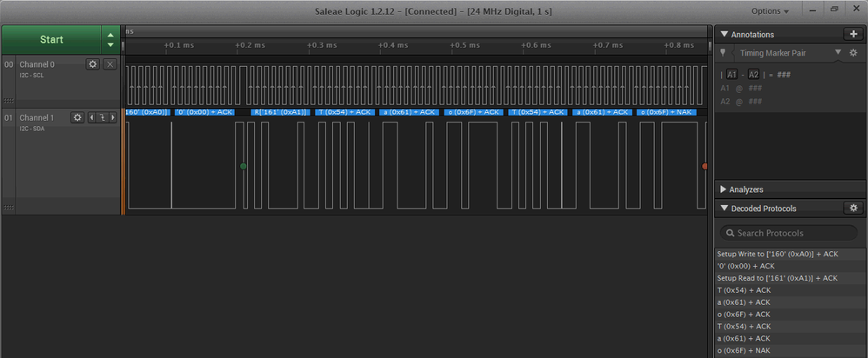Minimize the Saleae Logic window
Viewport: 868px width, 358px height.
coord(813,10)
